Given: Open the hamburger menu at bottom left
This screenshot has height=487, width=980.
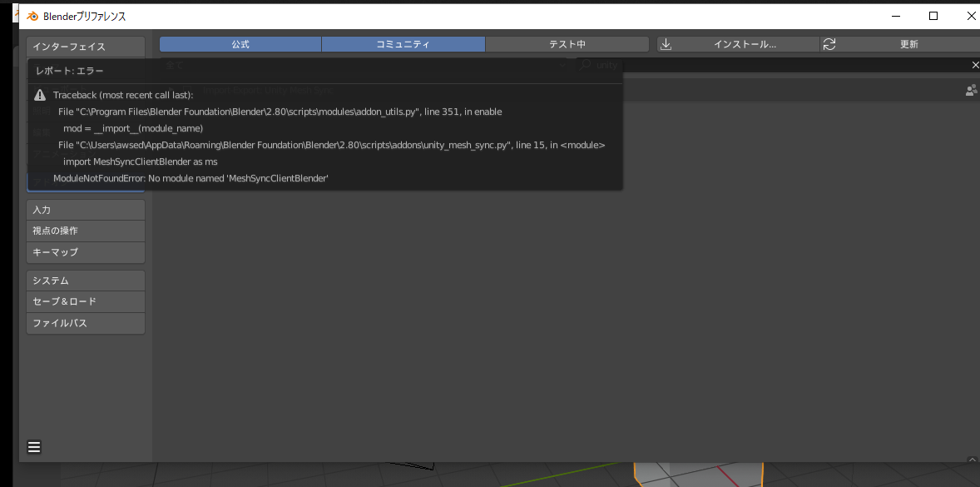Looking at the screenshot, I should (34, 447).
